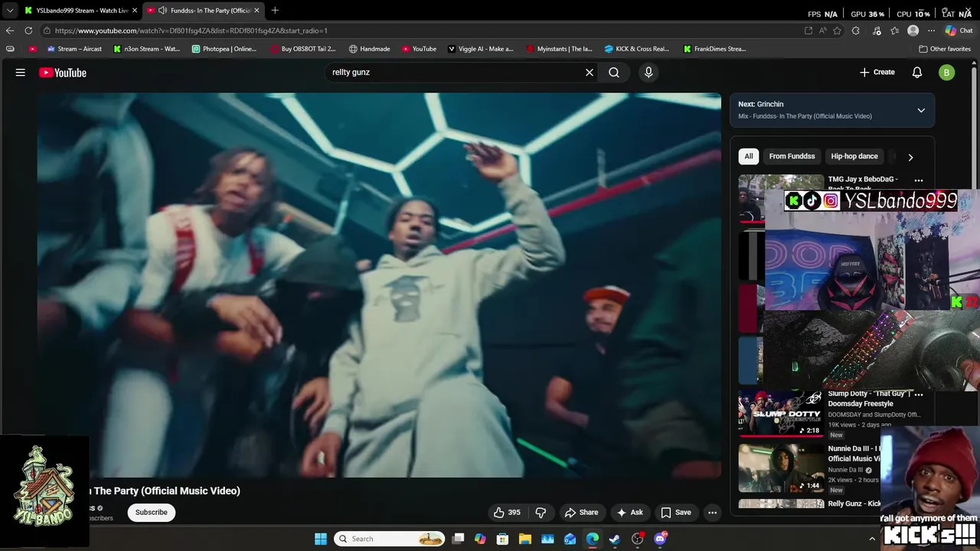Open the tab search dropdown
This screenshot has width=980, height=551.
click(x=9, y=11)
